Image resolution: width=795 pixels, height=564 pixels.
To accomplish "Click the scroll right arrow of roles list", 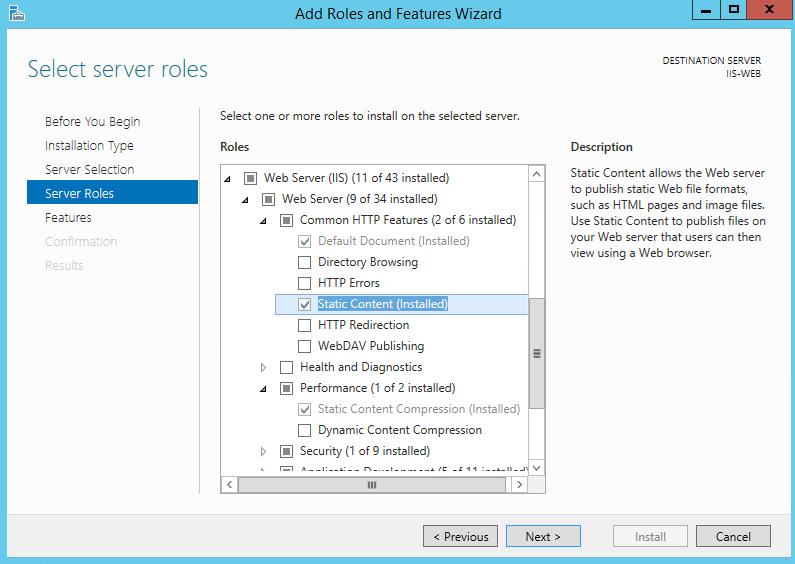I will pos(519,484).
